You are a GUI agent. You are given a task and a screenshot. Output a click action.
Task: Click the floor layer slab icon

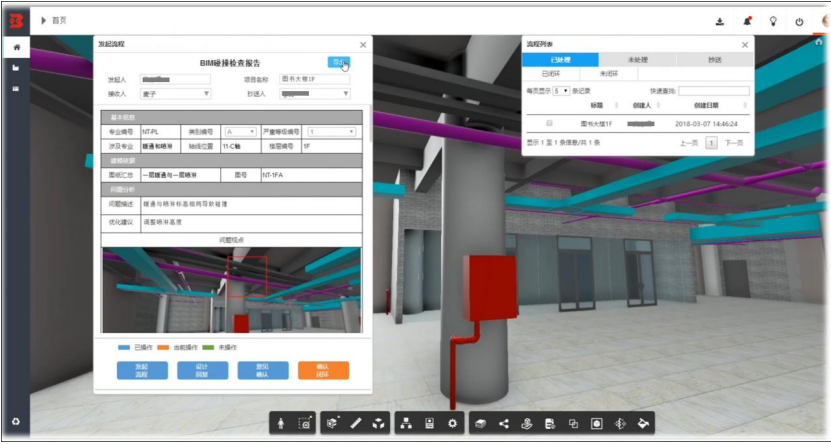pos(481,423)
